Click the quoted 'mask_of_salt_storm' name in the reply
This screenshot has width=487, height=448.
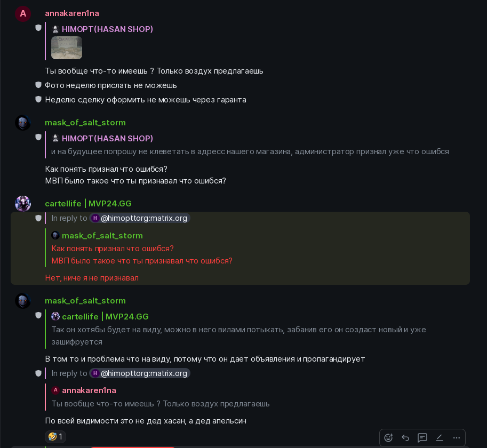(x=102, y=236)
